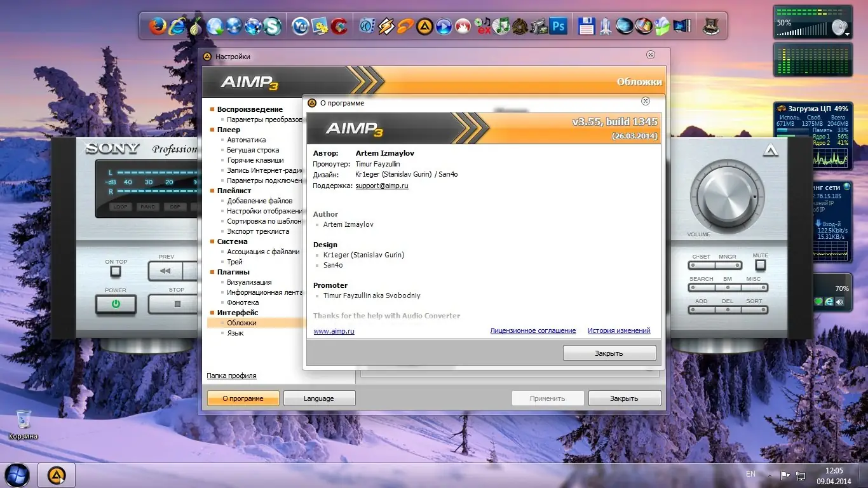Toggle the POWER button on the player
Image resolution: width=868 pixels, height=488 pixels.
click(x=116, y=304)
